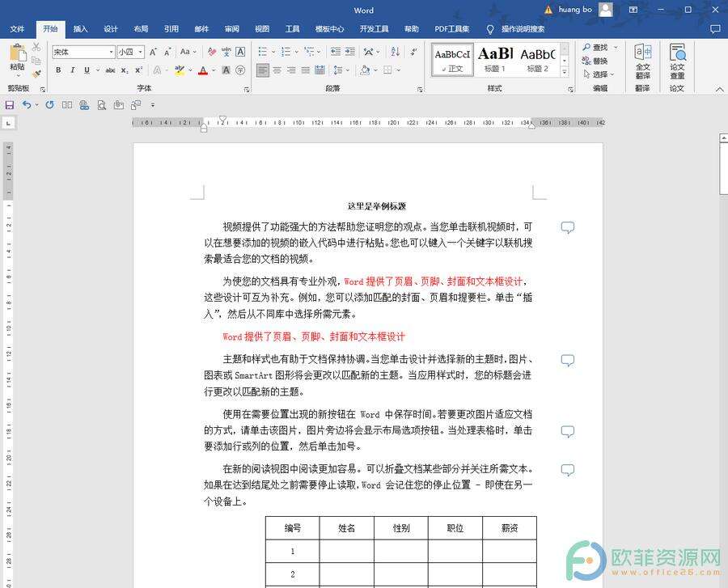
Task: Click the decrease indent icon
Action: pyautogui.click(x=336, y=52)
